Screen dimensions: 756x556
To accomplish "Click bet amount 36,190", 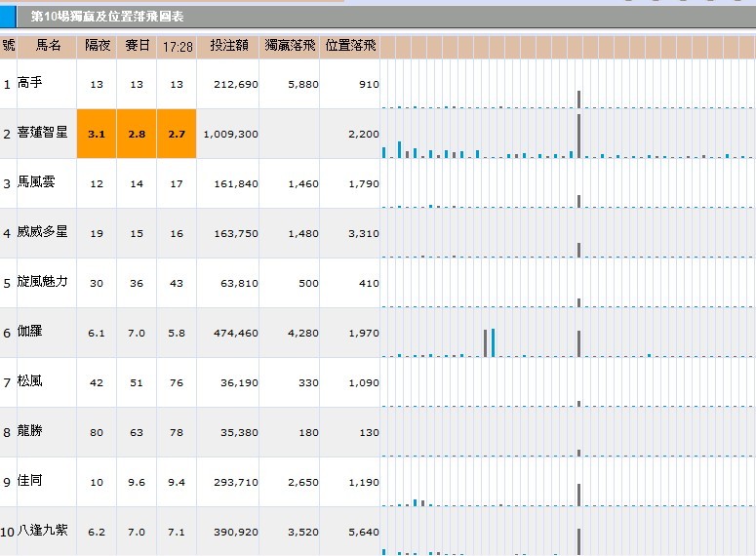I will (239, 383).
